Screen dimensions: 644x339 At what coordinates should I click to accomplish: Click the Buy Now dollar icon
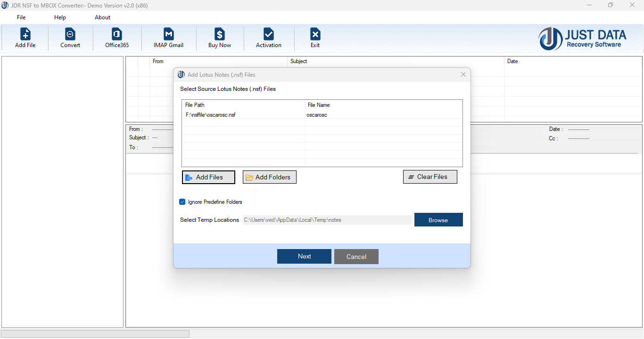[220, 34]
